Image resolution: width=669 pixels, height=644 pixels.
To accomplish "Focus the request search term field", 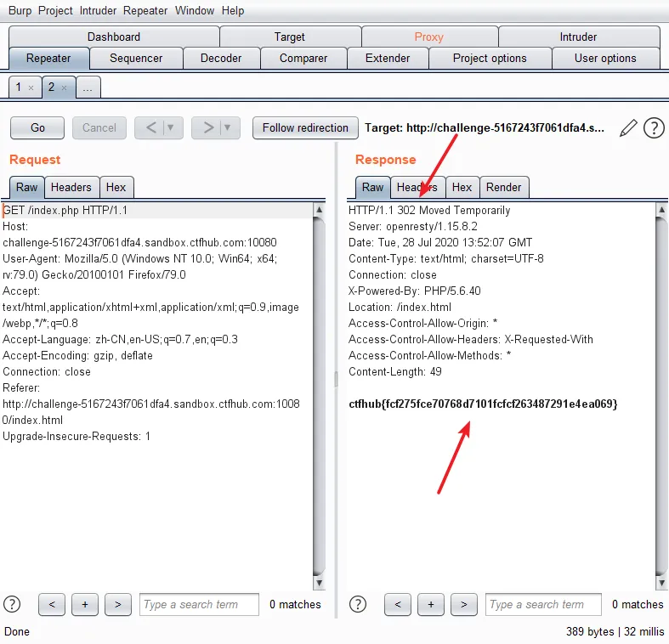I will pyautogui.click(x=199, y=604).
